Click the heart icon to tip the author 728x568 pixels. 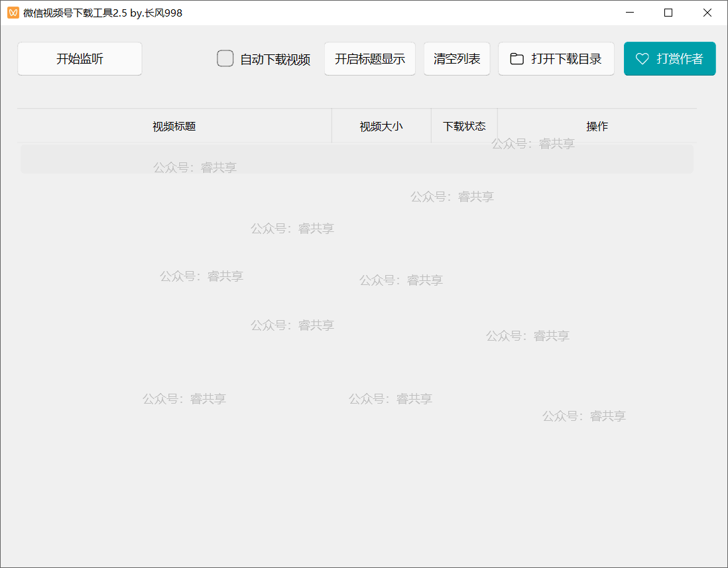(642, 59)
